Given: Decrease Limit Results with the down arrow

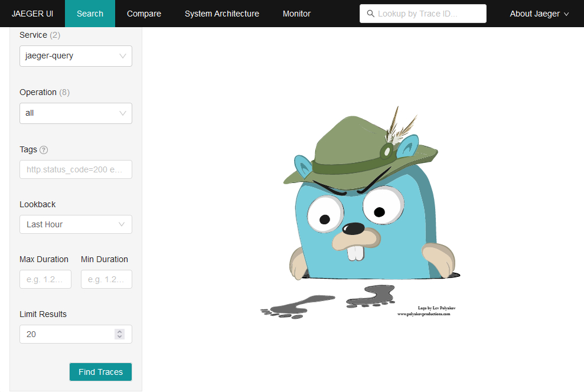Looking at the screenshot, I should (120, 337).
